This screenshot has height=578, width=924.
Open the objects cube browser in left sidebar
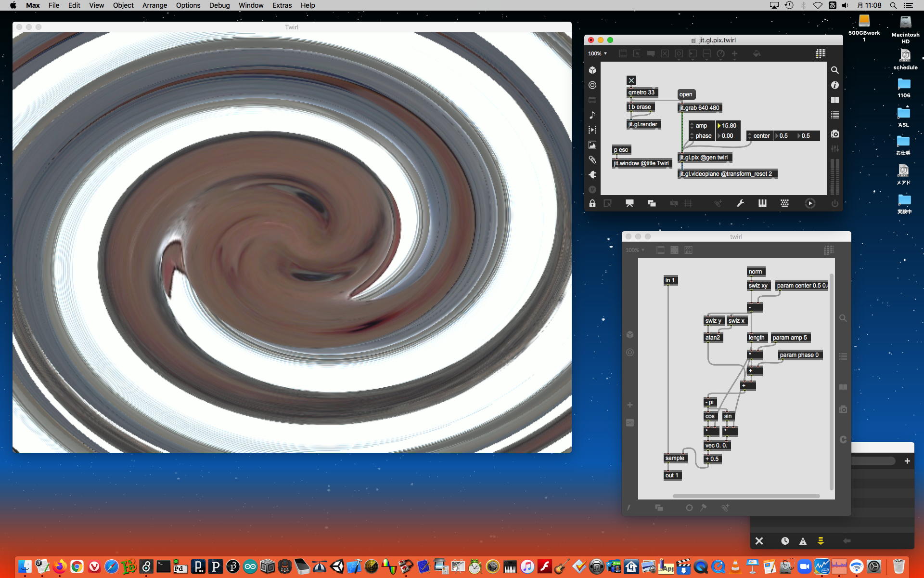(x=592, y=70)
